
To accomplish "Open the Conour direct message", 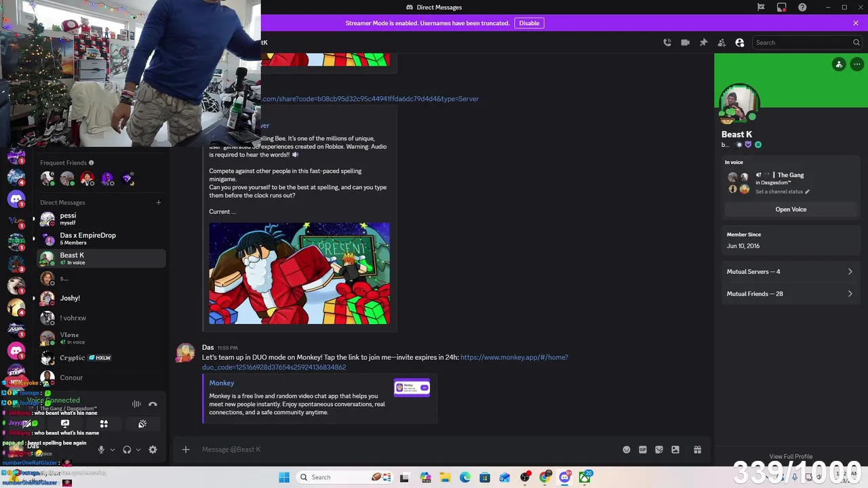I will [x=101, y=378].
